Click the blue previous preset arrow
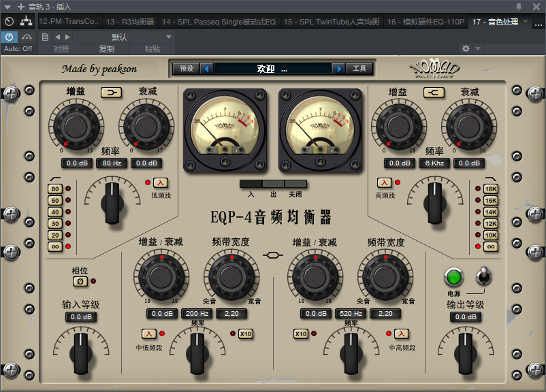546x392 pixels. tap(206, 69)
